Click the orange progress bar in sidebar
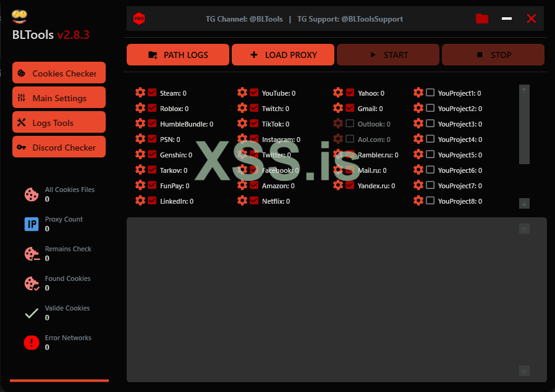555x392 pixels. 59,381
